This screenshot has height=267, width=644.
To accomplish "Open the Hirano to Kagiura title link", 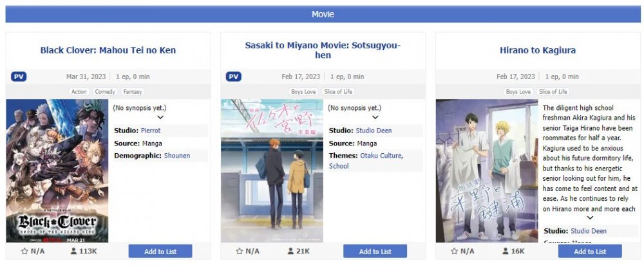I will click(x=538, y=50).
